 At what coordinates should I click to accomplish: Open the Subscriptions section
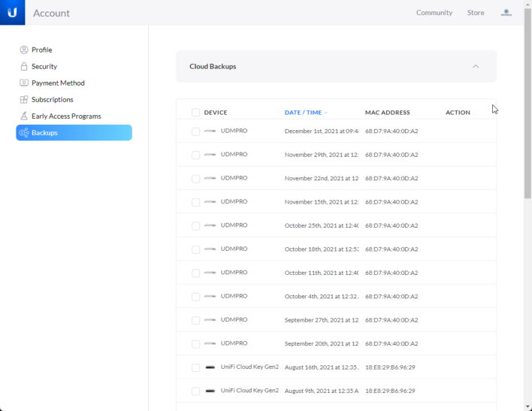52,99
